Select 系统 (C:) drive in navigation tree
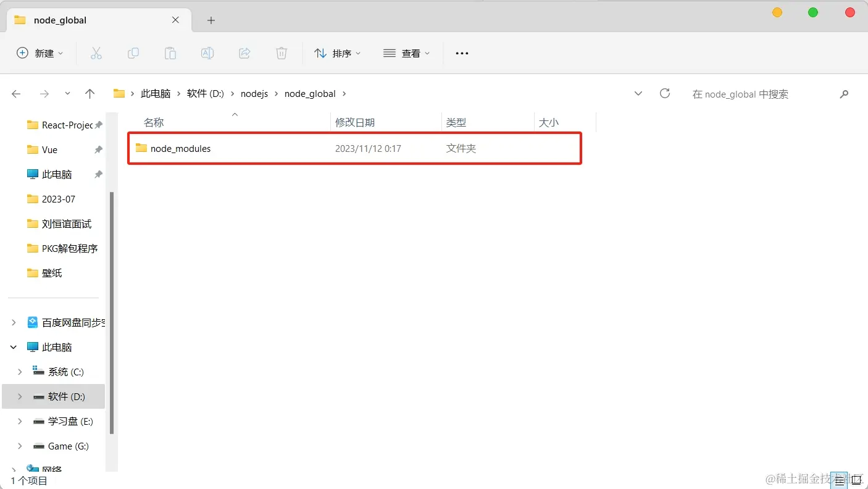The height and width of the screenshot is (489, 868). coord(58,372)
